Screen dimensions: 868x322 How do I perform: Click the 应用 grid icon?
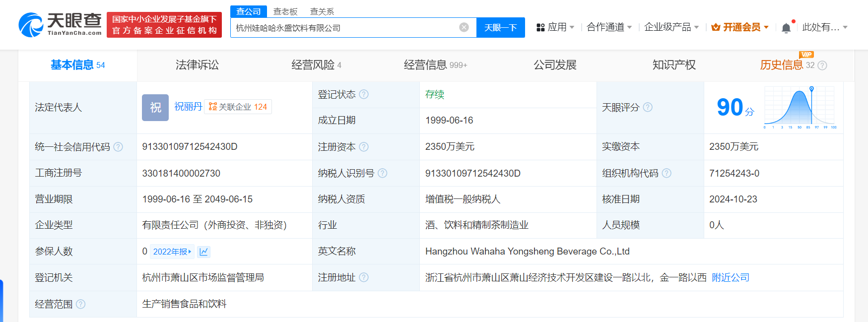click(x=540, y=27)
